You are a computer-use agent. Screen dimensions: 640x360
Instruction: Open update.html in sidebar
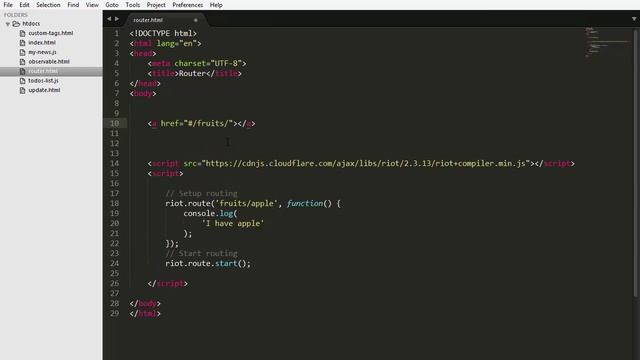(x=44, y=90)
